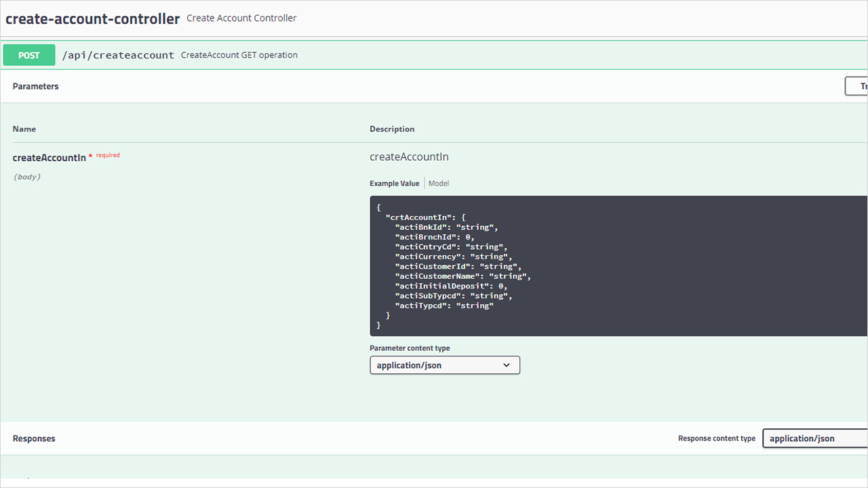This screenshot has height=488, width=868.
Task: Click the green POST method badge
Action: [29, 55]
